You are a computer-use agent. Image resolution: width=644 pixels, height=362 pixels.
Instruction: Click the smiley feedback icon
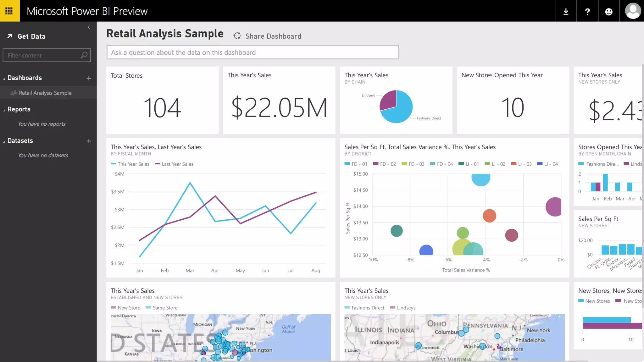[x=609, y=12]
